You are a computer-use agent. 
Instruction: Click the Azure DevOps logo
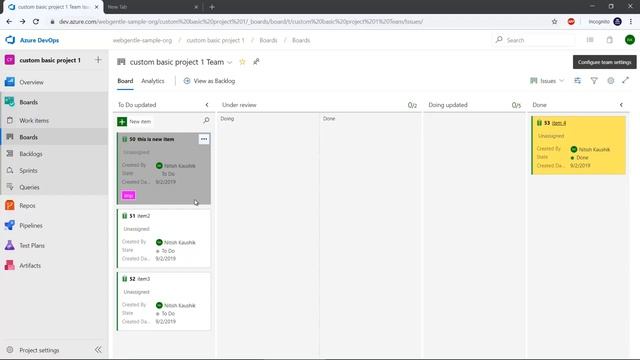[10, 40]
